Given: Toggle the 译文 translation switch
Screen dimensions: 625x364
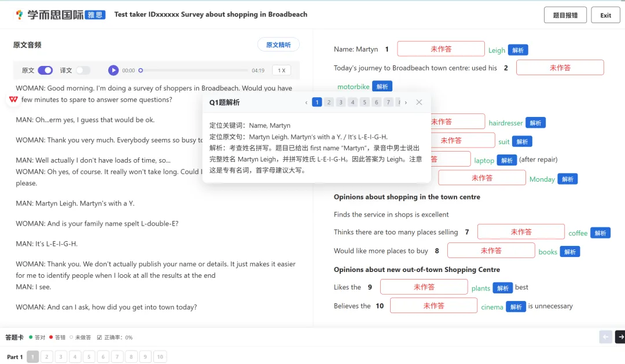Looking at the screenshot, I should 83,70.
